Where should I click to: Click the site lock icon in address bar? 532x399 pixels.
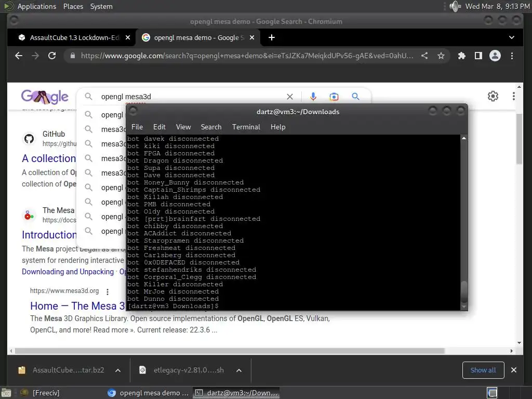click(73, 56)
